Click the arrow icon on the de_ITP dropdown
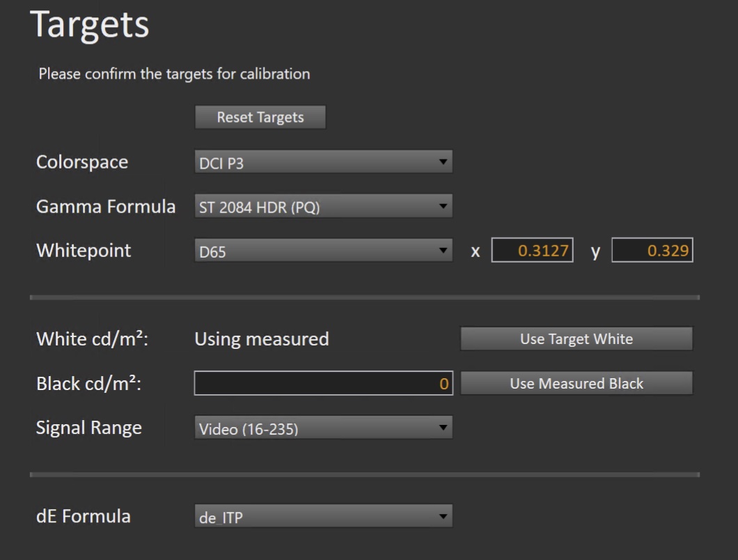This screenshot has height=560, width=738. pyautogui.click(x=443, y=517)
